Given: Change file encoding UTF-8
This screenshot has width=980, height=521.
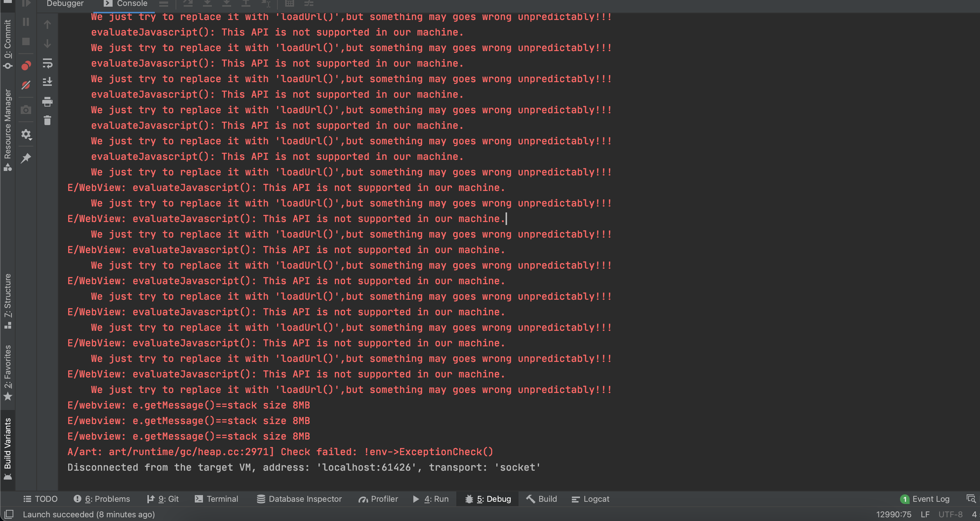Looking at the screenshot, I should [950, 515].
